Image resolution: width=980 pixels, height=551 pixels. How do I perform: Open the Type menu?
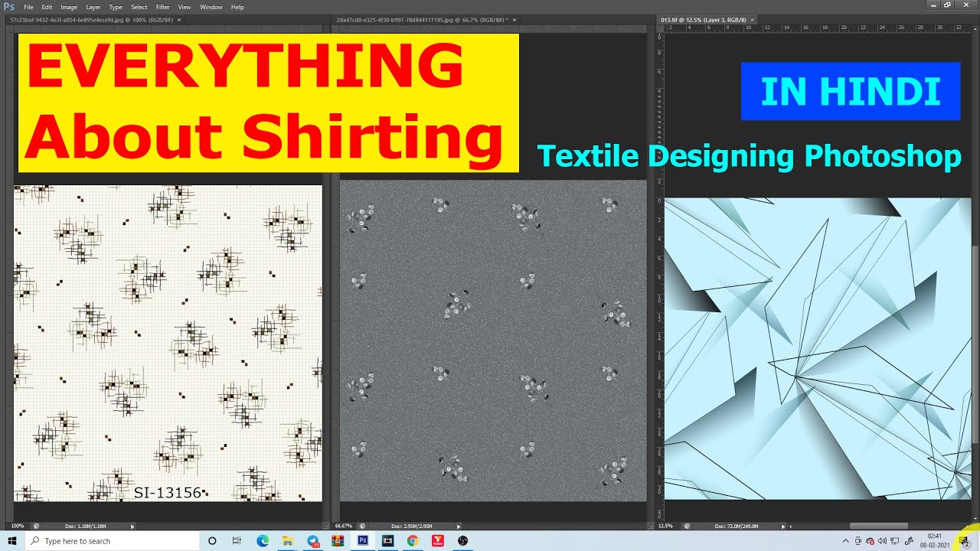coord(116,7)
